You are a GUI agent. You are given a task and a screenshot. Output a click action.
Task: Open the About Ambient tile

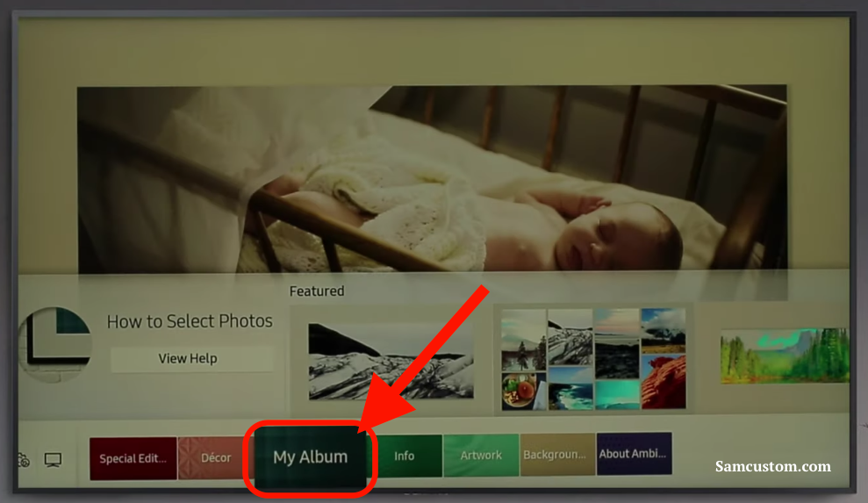click(635, 453)
